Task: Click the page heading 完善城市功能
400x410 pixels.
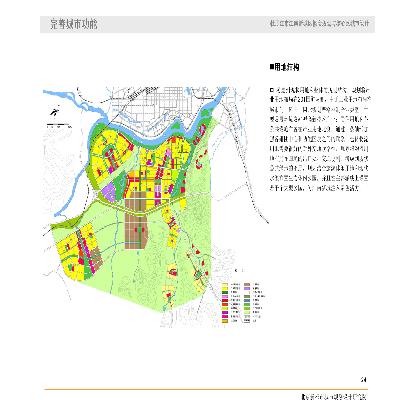Action: 74,24
